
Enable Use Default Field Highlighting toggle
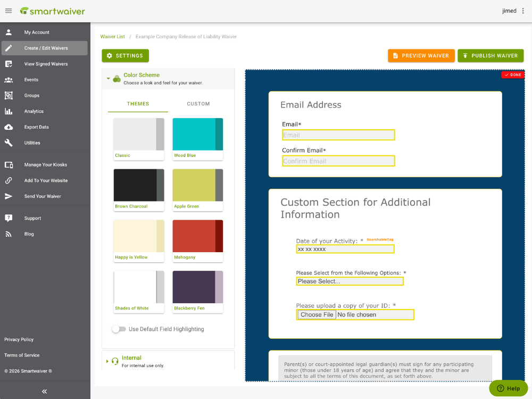tap(119, 329)
